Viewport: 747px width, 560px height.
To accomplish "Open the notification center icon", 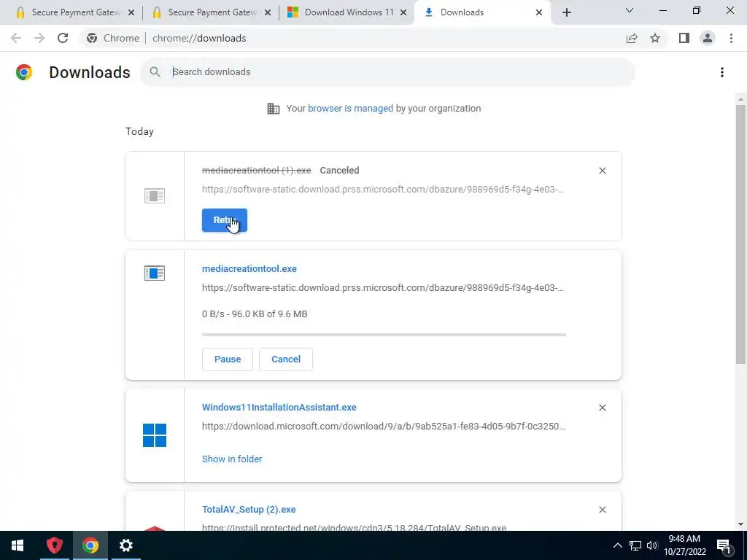I will (724, 545).
